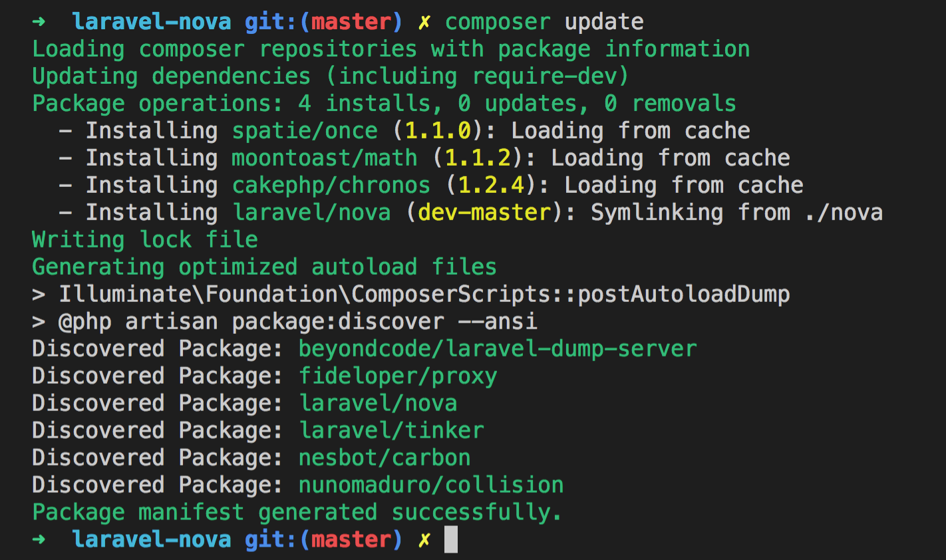Click 'Generating optimized autoload files' line
Image resolution: width=946 pixels, height=560 pixels.
[x=264, y=267]
